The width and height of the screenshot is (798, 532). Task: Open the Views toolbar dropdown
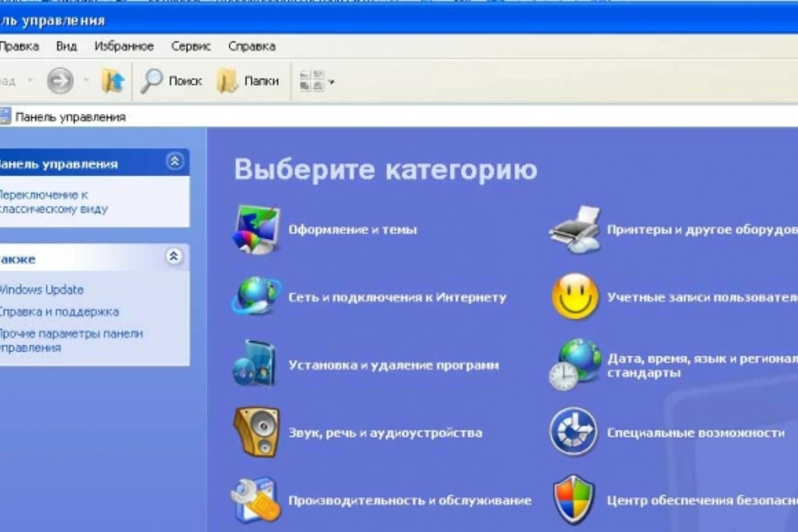point(317,81)
